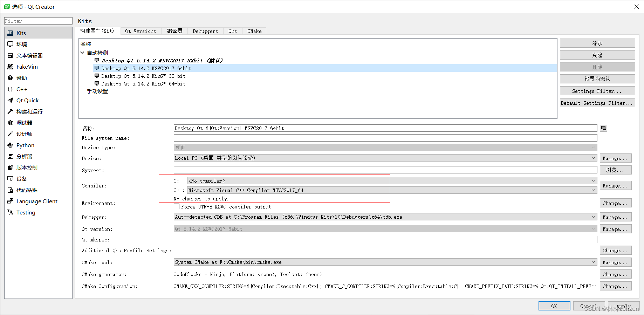Click Change... next to CMake Configuration
Screen dimensions: 644x315
coord(616,286)
